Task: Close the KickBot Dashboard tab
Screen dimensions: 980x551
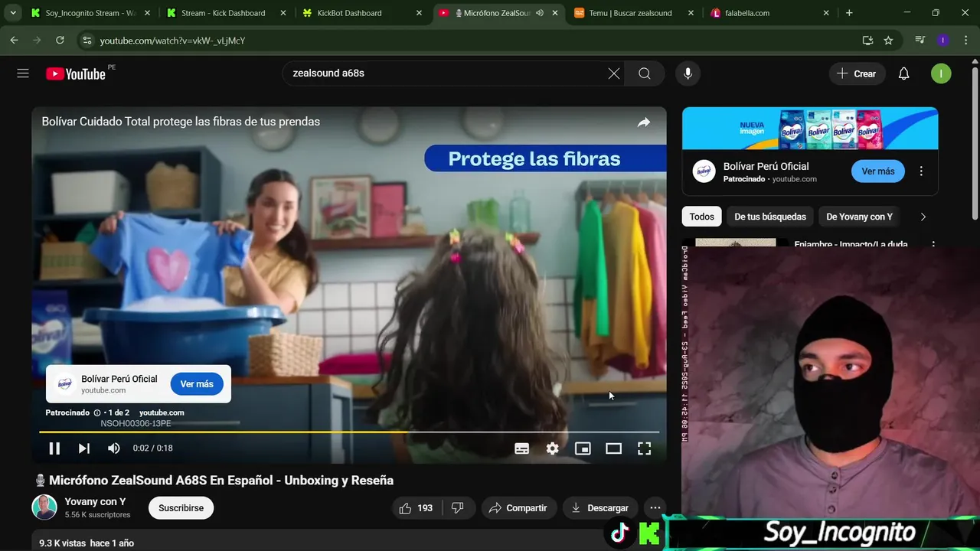Action: coord(419,13)
